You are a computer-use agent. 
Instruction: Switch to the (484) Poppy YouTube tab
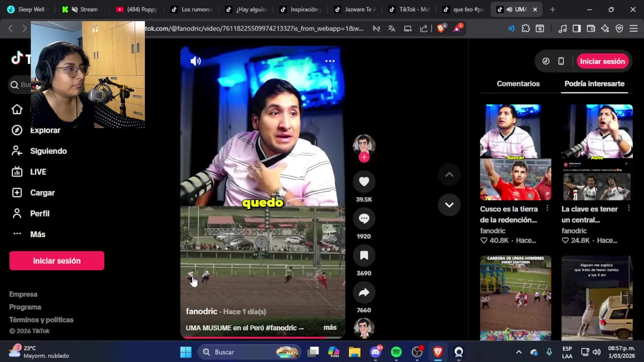[x=137, y=9]
